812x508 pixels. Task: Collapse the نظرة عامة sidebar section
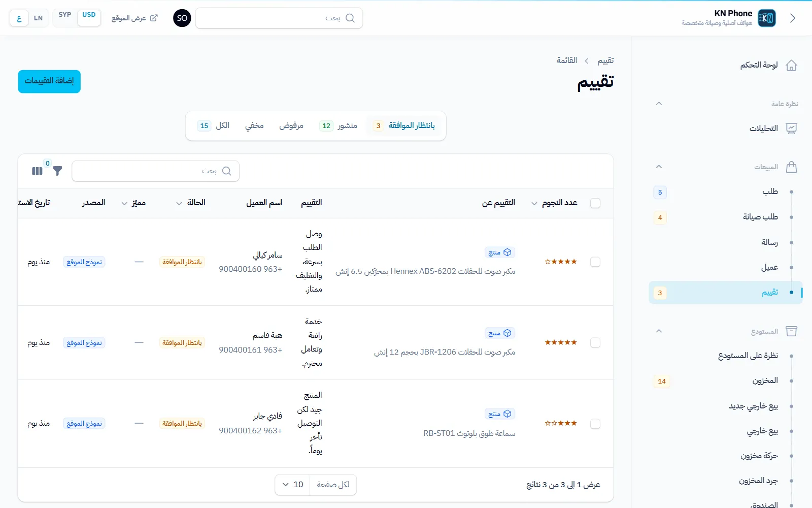659,104
